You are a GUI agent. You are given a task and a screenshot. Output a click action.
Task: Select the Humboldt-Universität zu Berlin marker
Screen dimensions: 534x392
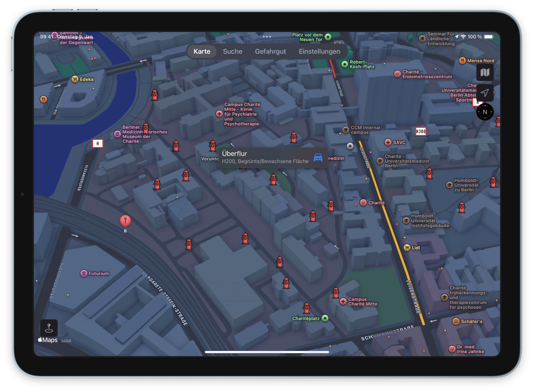tap(449, 185)
